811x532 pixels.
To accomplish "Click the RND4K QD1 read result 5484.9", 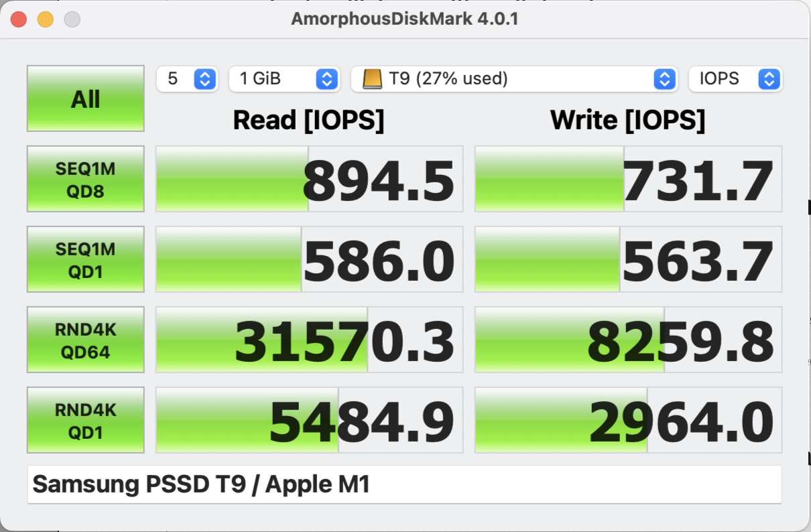I will pyautogui.click(x=309, y=420).
